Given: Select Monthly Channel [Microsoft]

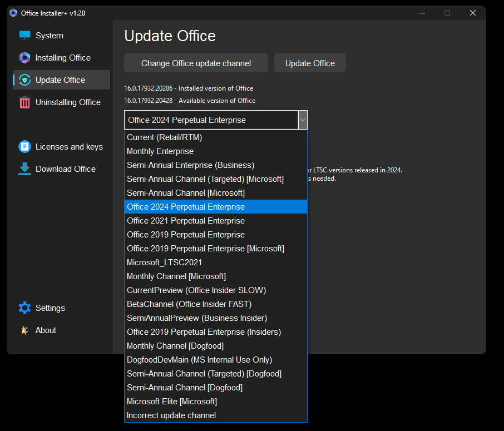Looking at the screenshot, I should point(216,276).
